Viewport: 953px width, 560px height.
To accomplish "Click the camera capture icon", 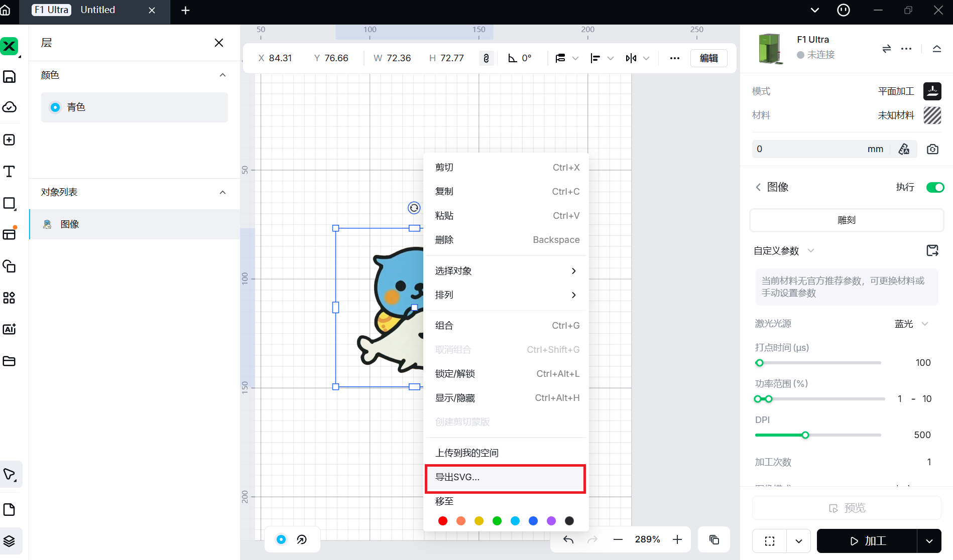I will pyautogui.click(x=932, y=149).
